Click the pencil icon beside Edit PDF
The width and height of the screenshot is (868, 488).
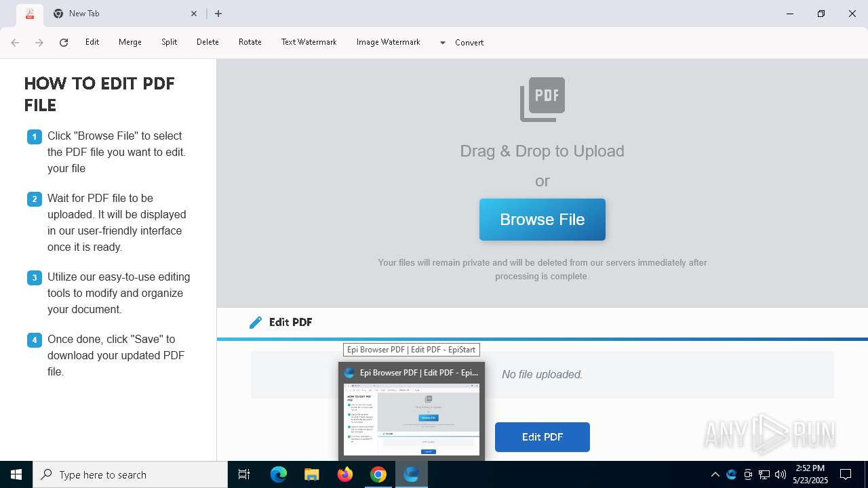pos(256,323)
